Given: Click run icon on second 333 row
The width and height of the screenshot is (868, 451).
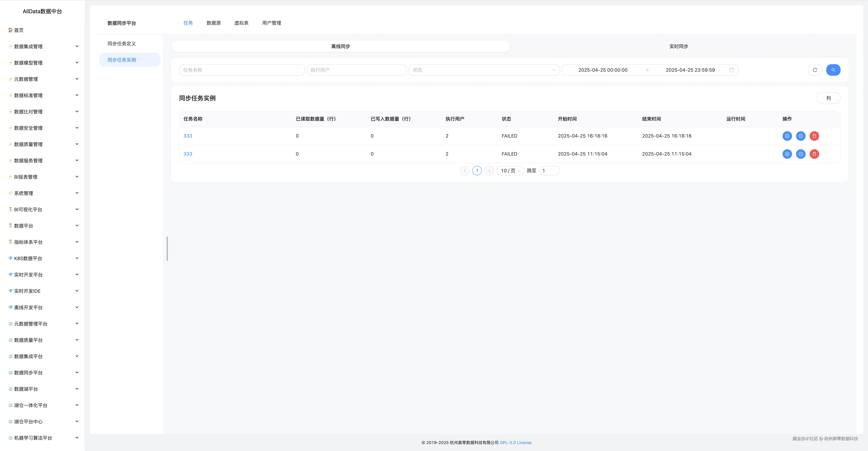Looking at the screenshot, I should tap(787, 154).
